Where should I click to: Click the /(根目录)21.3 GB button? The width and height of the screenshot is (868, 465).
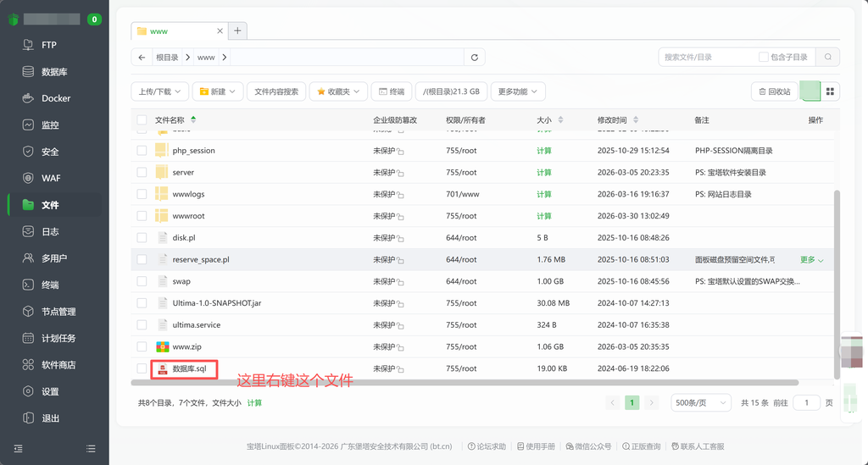point(451,91)
